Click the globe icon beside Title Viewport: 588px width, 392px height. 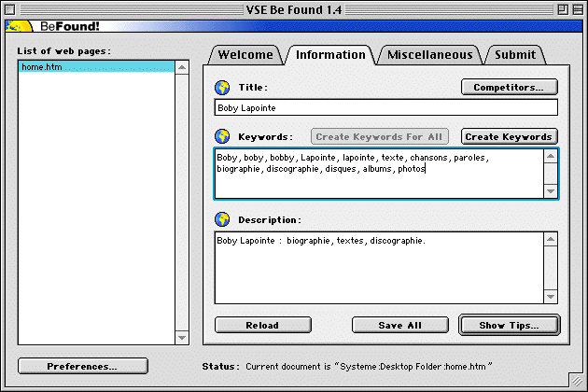point(222,88)
